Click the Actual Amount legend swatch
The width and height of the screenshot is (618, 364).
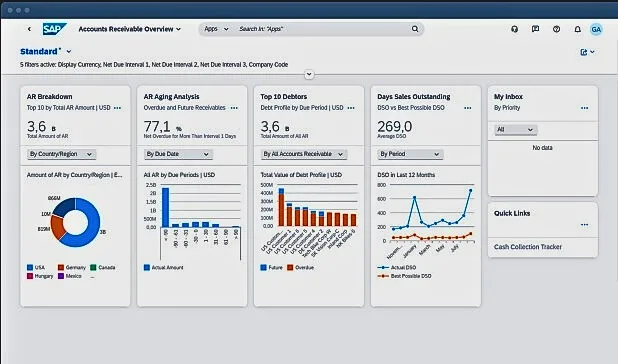147,267
